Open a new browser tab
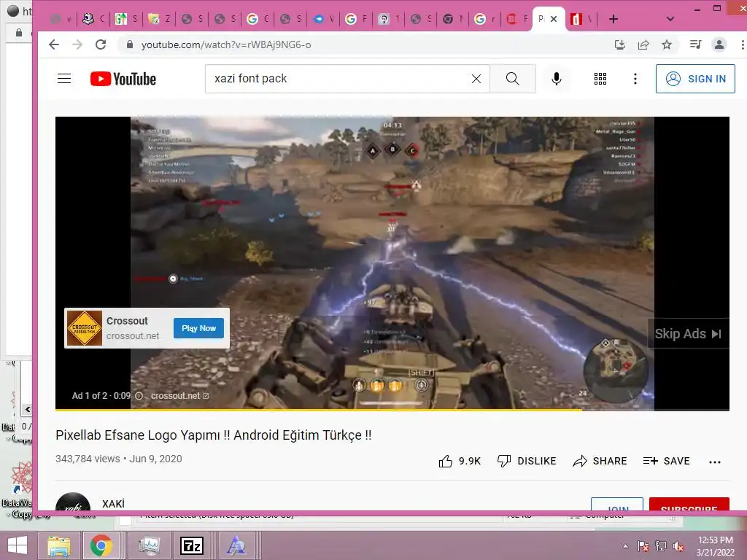Screen dimensions: 747x560 click(x=613, y=19)
